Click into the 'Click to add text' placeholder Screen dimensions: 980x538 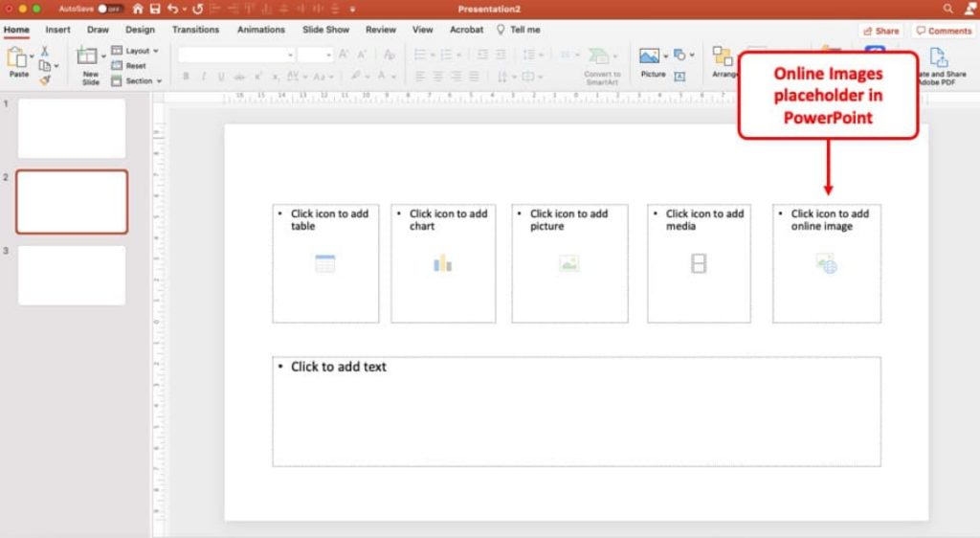(x=576, y=412)
